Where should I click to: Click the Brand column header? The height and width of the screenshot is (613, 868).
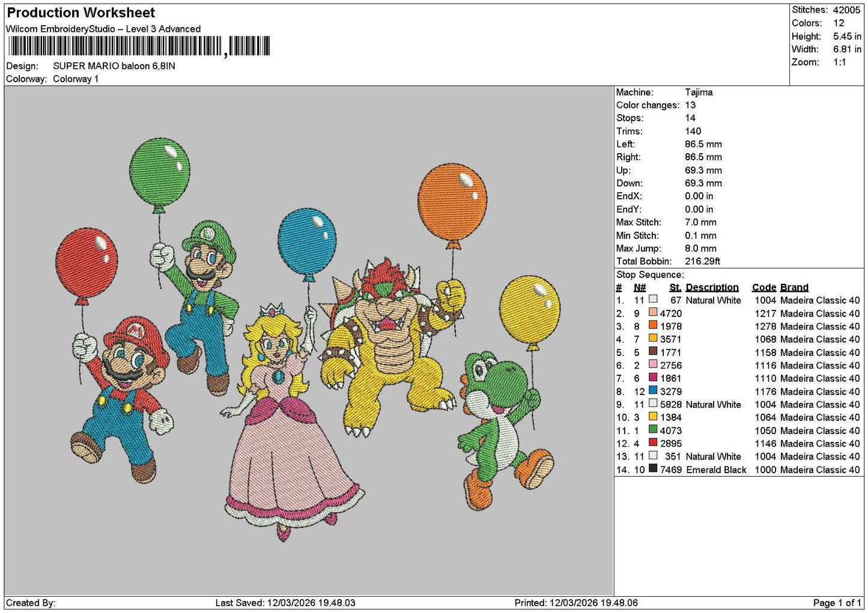[794, 288]
